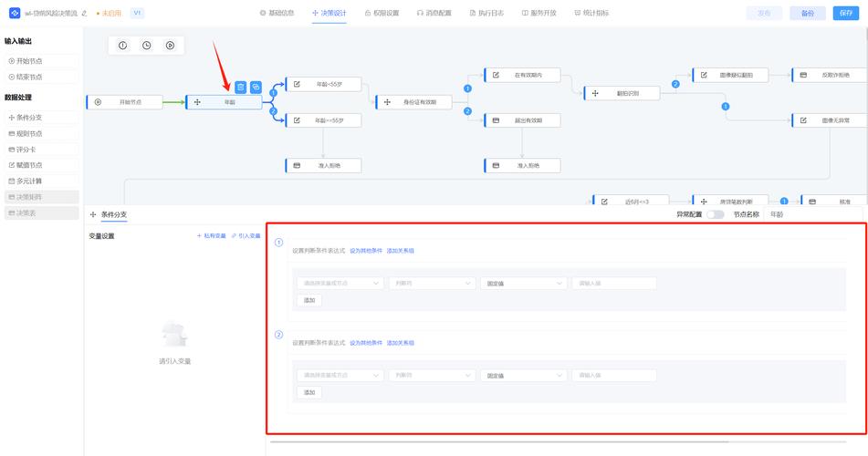The image size is (868, 456).
Task: Click 添加关系组 in condition 2
Action: tap(401, 343)
